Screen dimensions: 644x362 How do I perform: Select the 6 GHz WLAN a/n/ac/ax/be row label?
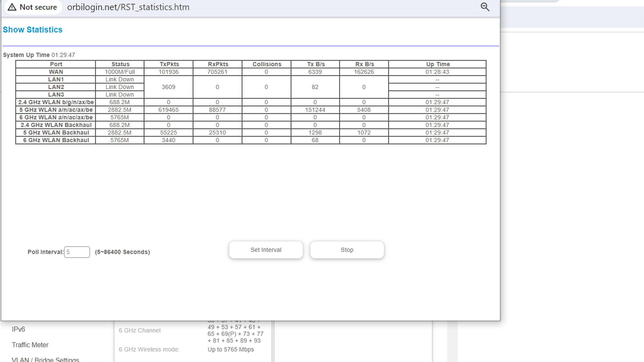56,117
